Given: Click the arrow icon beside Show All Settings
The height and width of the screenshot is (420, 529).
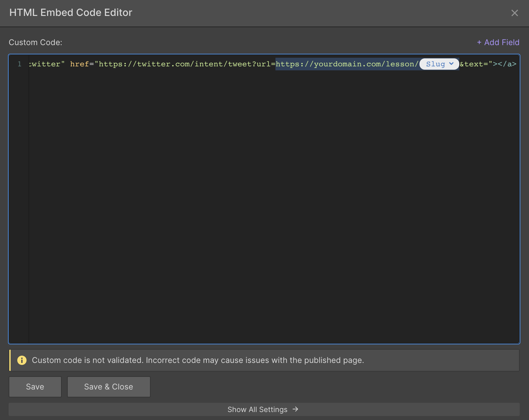Looking at the screenshot, I should coord(295,409).
